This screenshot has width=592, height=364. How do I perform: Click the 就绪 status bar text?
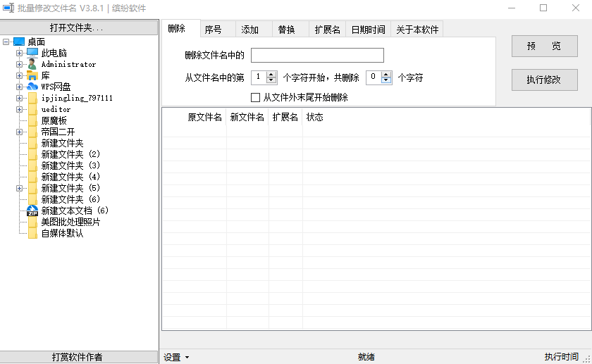pyautogui.click(x=366, y=357)
